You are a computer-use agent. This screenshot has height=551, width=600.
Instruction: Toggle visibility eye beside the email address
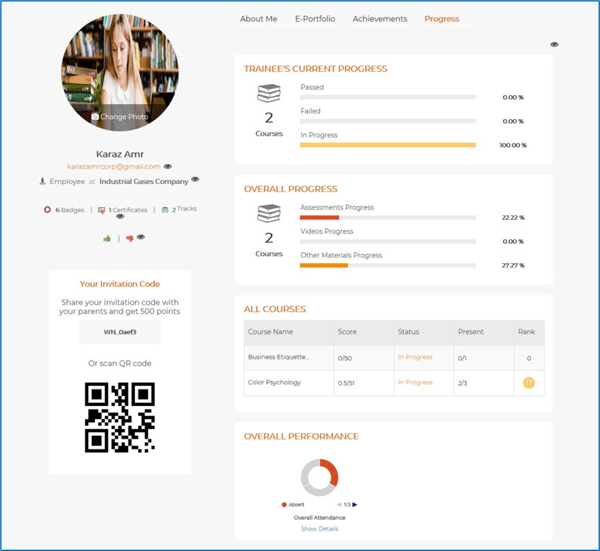168,166
